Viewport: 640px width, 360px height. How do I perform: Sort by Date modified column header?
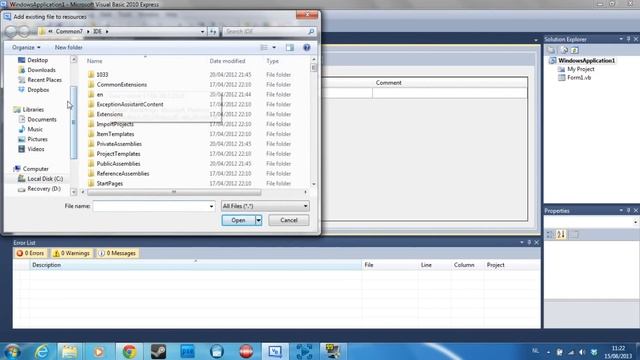point(227,61)
